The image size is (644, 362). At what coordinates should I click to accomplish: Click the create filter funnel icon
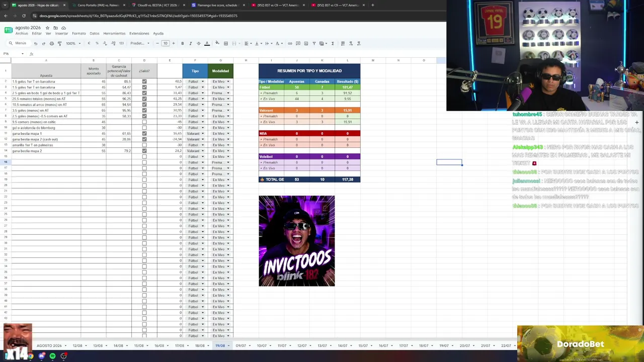coord(314,43)
